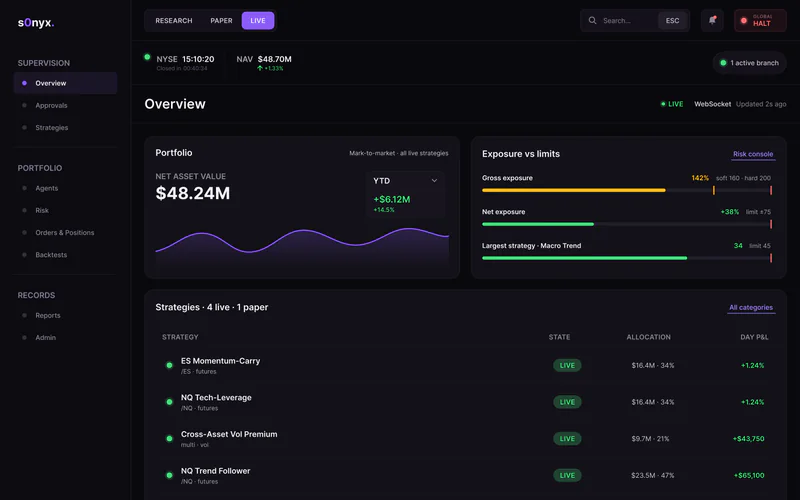Expand the YTD period dropdown
This screenshot has height=500, width=800.
(406, 181)
